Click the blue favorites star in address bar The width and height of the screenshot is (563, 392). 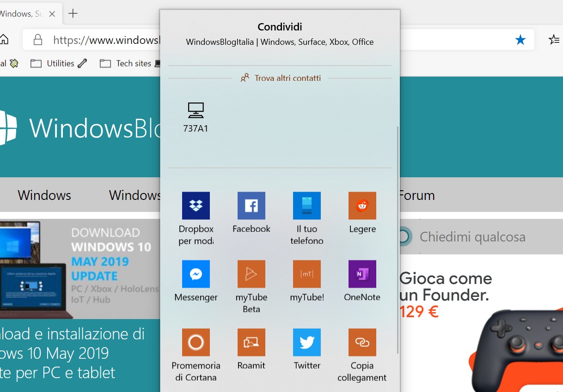(x=520, y=40)
